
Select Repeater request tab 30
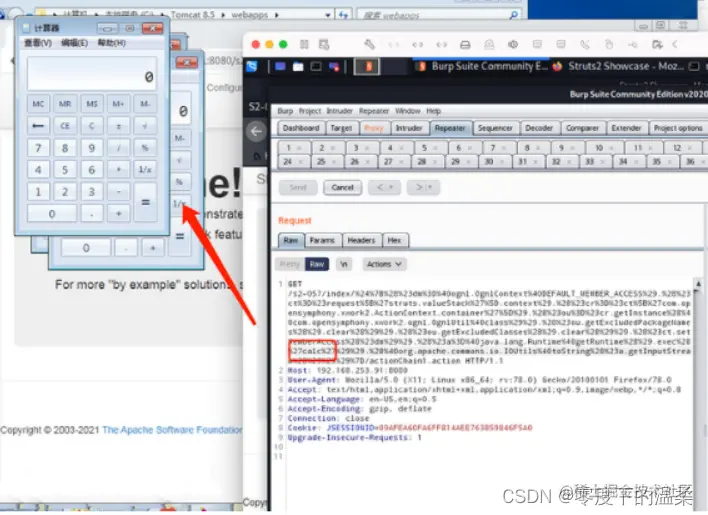coord(495,162)
